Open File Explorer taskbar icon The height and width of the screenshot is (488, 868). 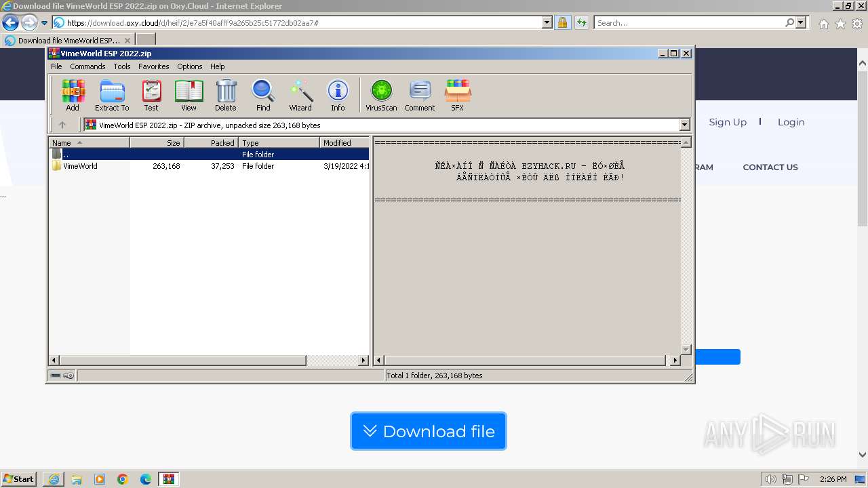pos(77,479)
